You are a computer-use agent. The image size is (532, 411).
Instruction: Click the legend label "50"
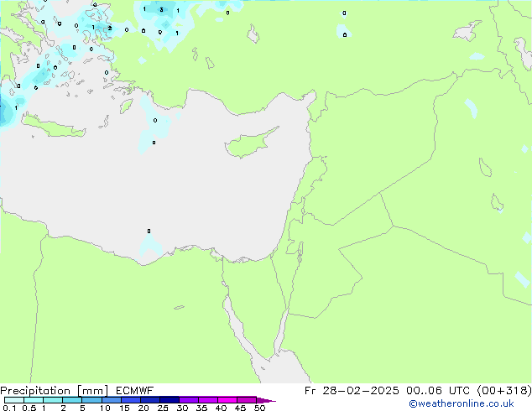coord(260,408)
